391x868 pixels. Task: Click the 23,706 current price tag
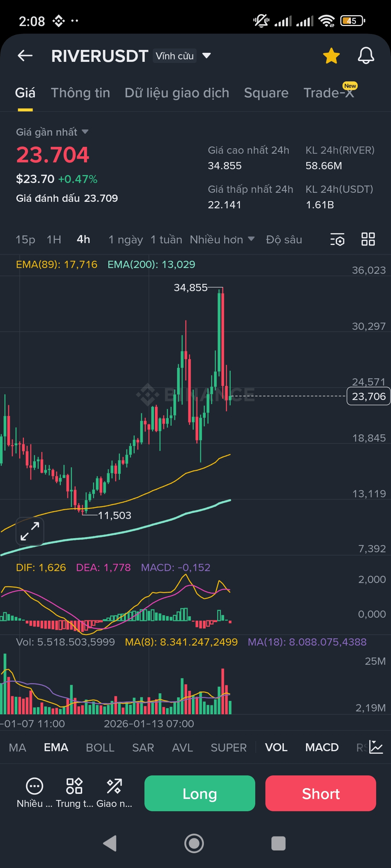[369, 396]
